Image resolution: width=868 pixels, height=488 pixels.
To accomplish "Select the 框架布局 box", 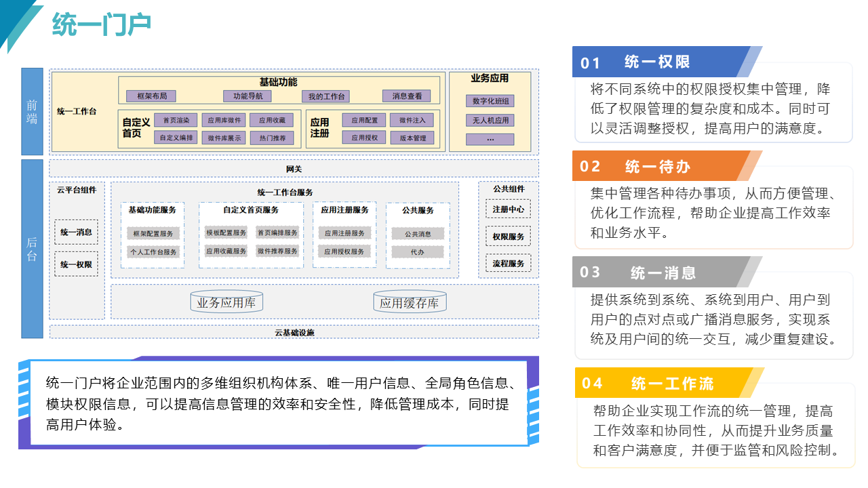I will [x=152, y=96].
